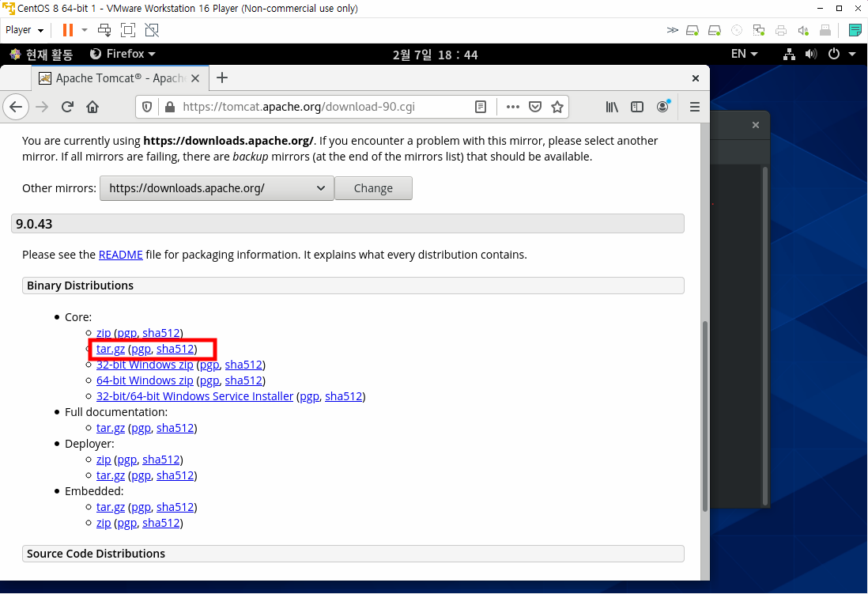Open the Firefox hamburger menu

tap(695, 107)
